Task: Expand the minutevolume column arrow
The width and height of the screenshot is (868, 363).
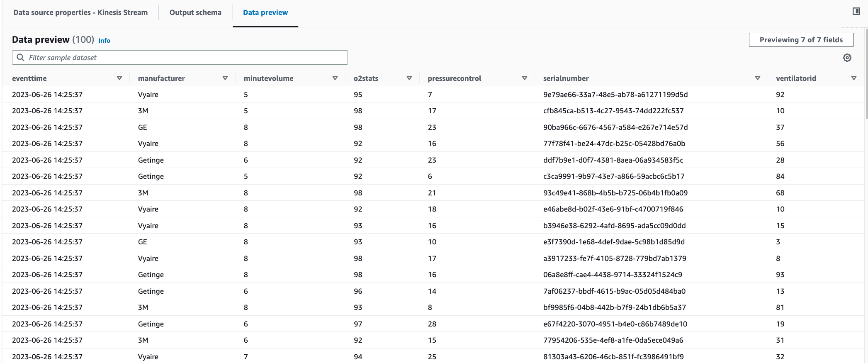Action: pos(335,78)
